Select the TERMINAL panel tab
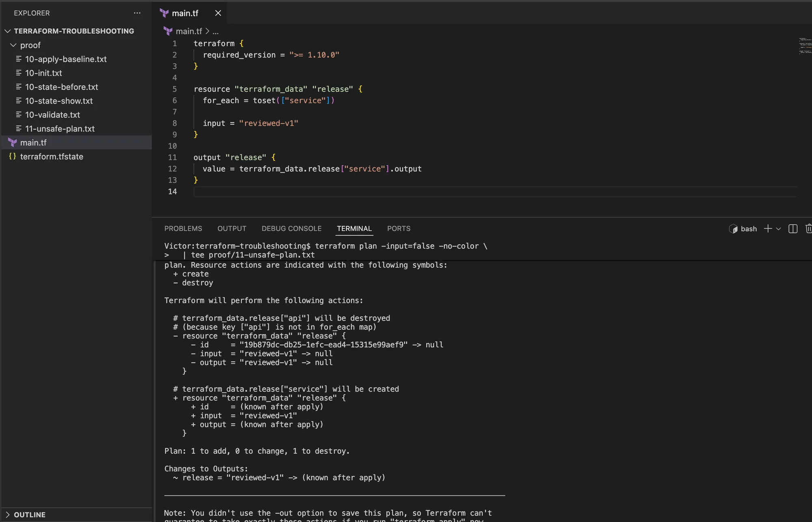The width and height of the screenshot is (812, 522). [354, 228]
